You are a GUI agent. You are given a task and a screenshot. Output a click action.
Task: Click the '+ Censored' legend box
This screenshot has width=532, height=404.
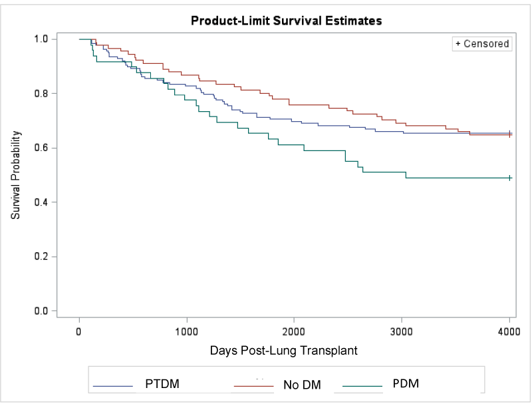482,44
